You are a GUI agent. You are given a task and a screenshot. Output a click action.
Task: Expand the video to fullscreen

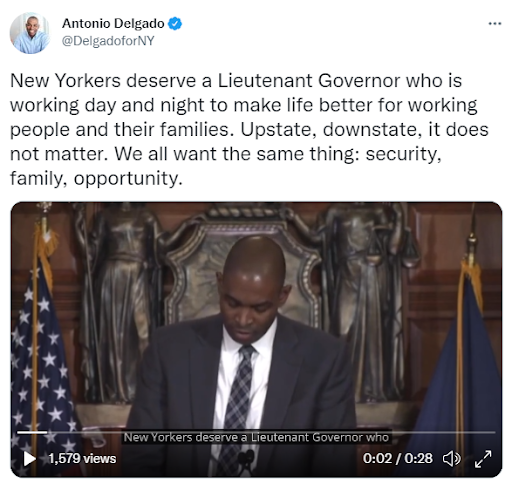point(483,459)
